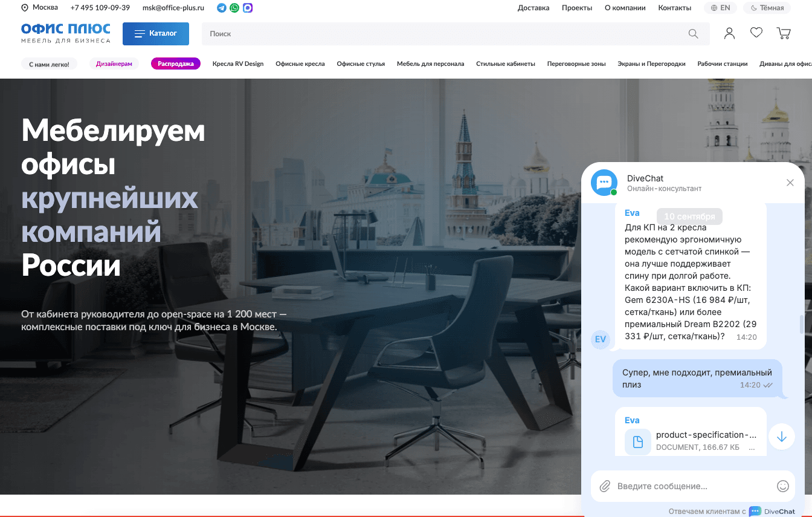Click the msk@office-plus.ru email link
Image resolution: width=812 pixels, height=517 pixels.
[173, 8]
